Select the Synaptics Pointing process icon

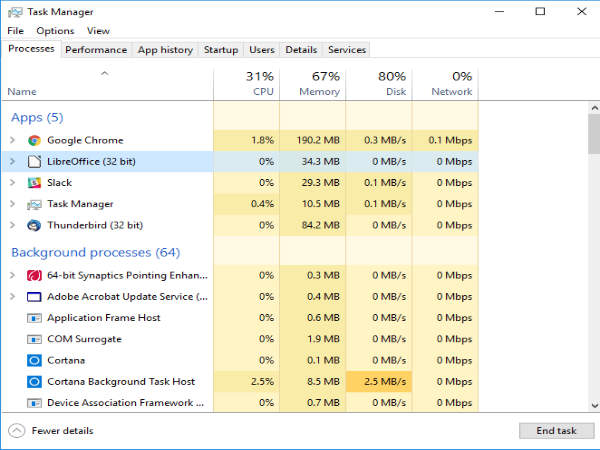point(34,275)
